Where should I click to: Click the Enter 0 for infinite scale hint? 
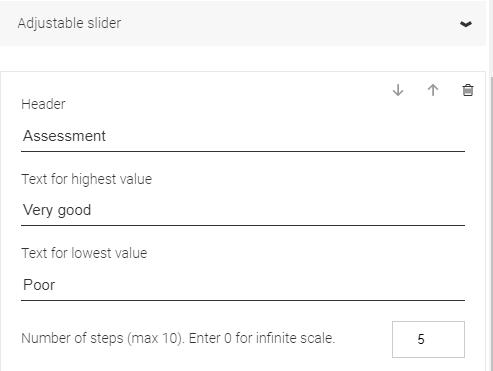[262, 338]
